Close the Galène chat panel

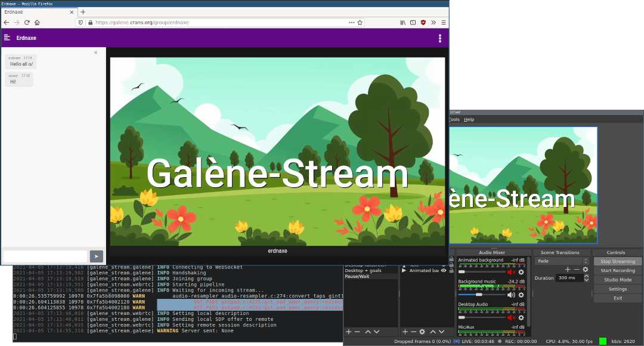click(x=95, y=52)
